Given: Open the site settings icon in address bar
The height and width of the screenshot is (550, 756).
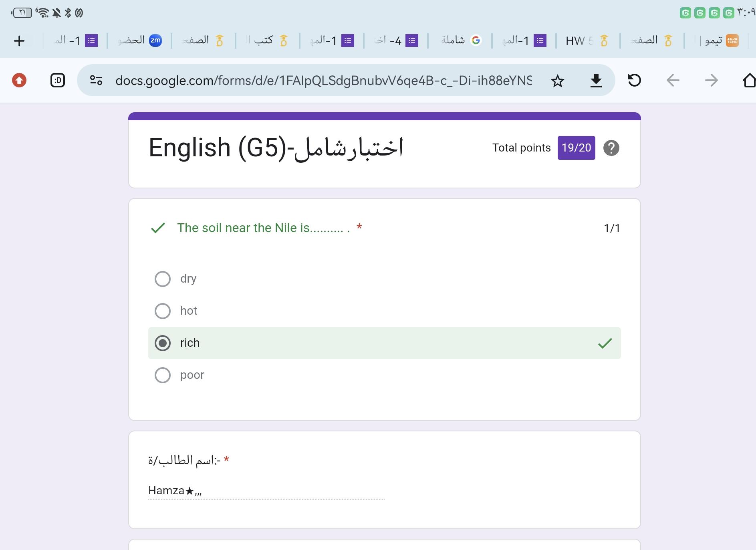Looking at the screenshot, I should [96, 81].
